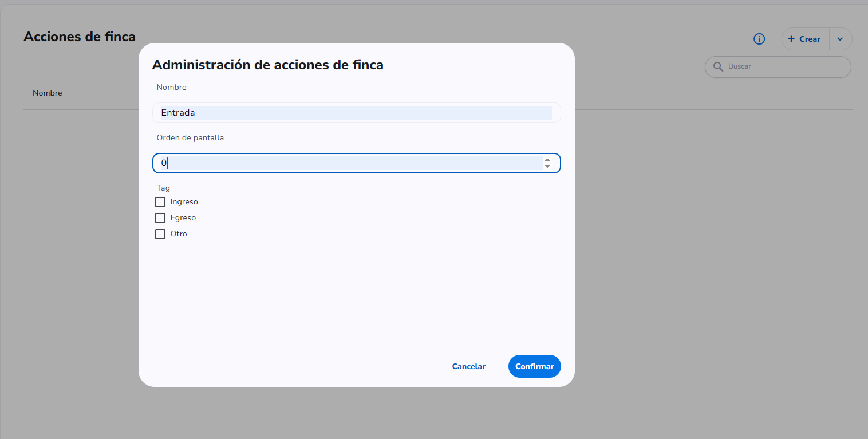Click the Nombre column header

click(x=48, y=93)
